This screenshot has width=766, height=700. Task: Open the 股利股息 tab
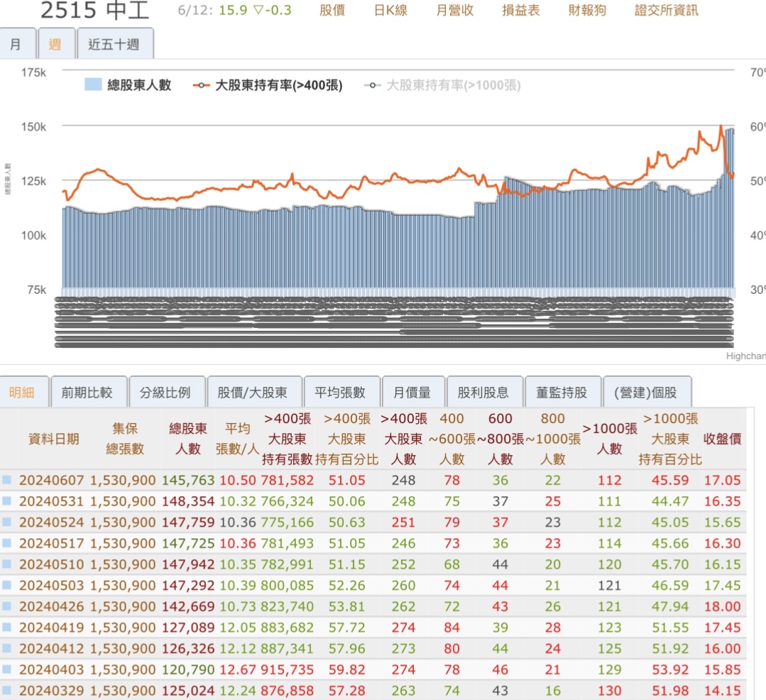click(x=484, y=390)
